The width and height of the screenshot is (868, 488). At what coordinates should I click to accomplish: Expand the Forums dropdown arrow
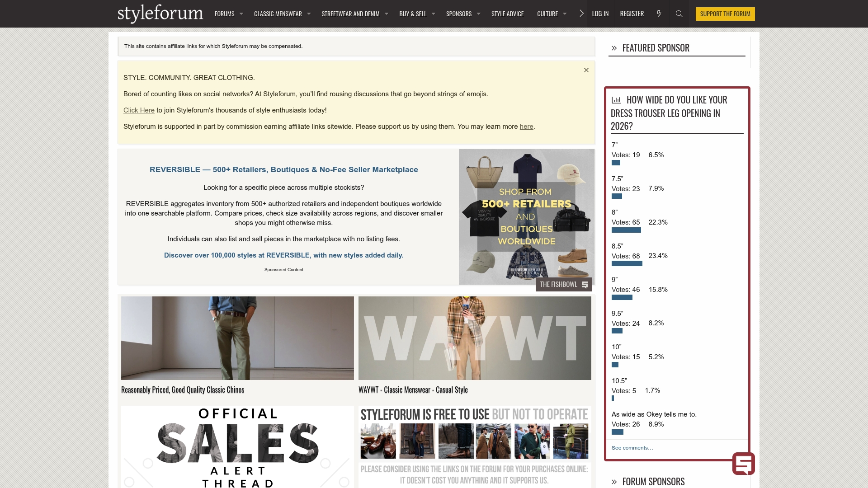241,14
